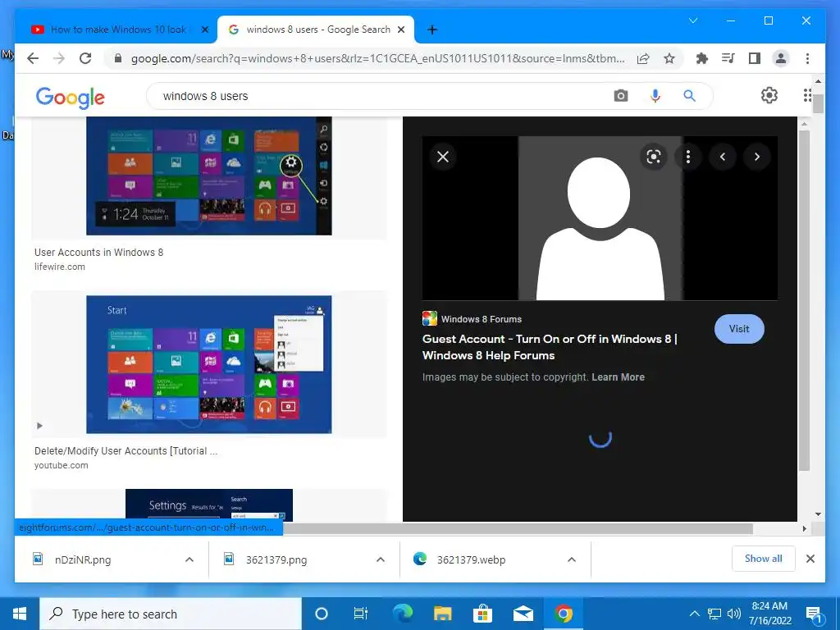Click the page horizontal scrollbar
The height and width of the screenshot is (630, 840).
(517, 528)
